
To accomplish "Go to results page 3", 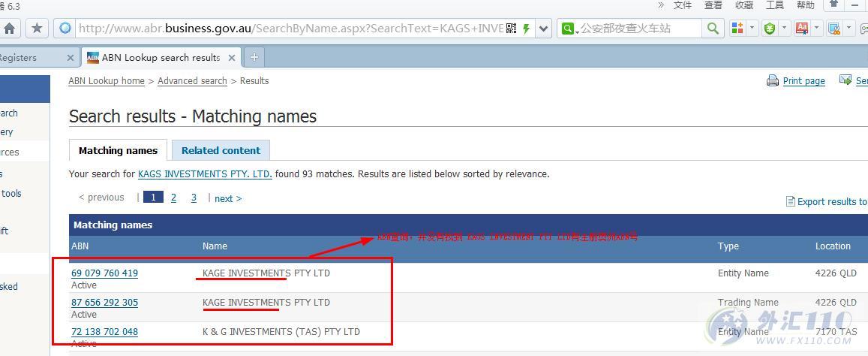I will pos(194,198).
